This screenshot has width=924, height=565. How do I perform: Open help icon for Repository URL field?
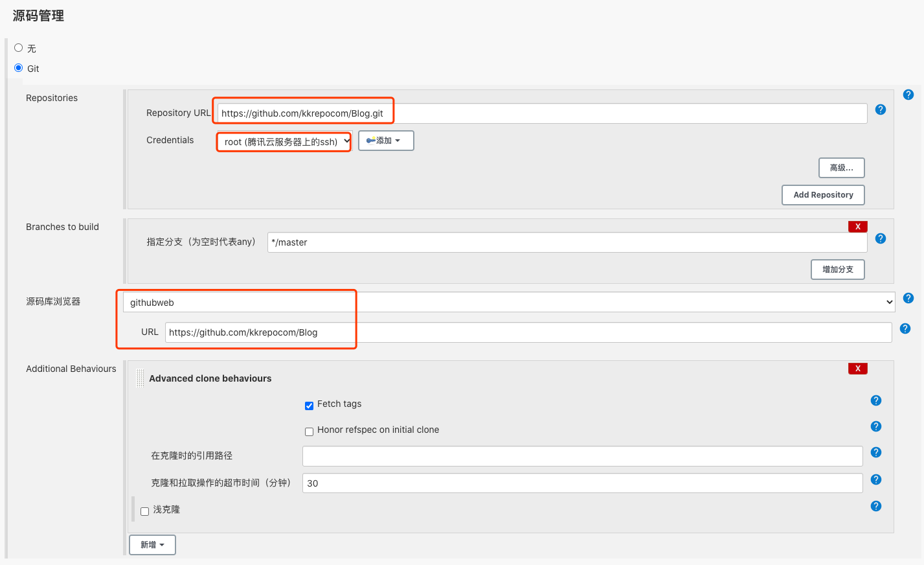[880, 110]
